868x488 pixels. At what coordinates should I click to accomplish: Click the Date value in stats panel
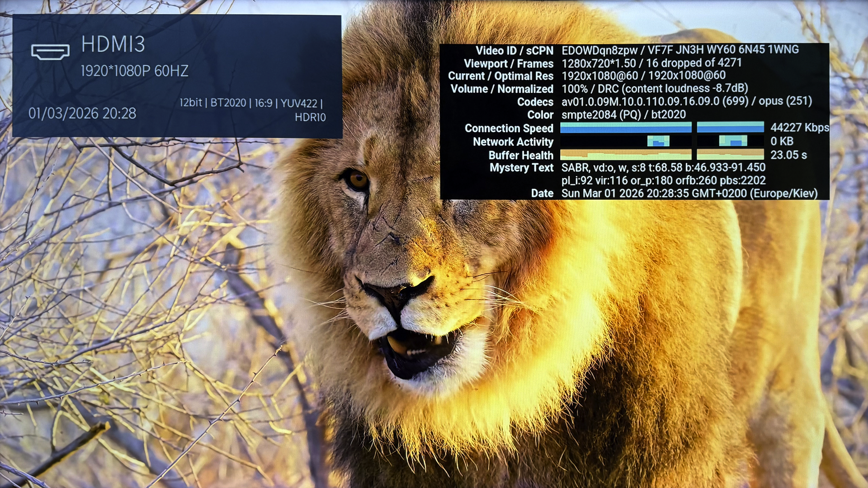[689, 193]
